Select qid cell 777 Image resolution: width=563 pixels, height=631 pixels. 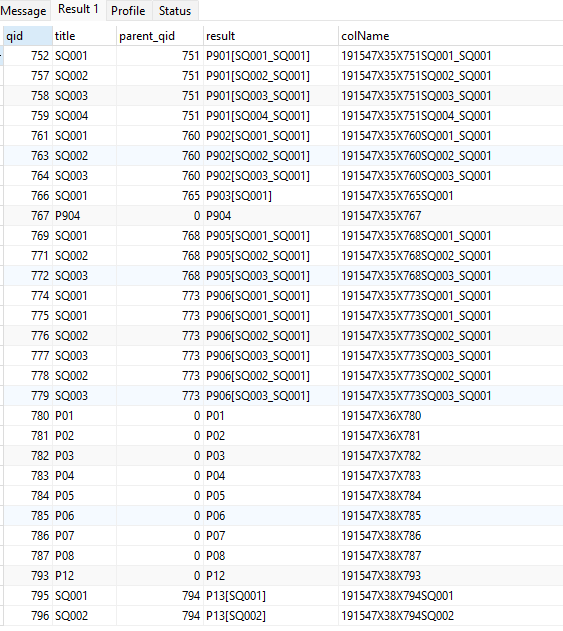(x=28, y=356)
